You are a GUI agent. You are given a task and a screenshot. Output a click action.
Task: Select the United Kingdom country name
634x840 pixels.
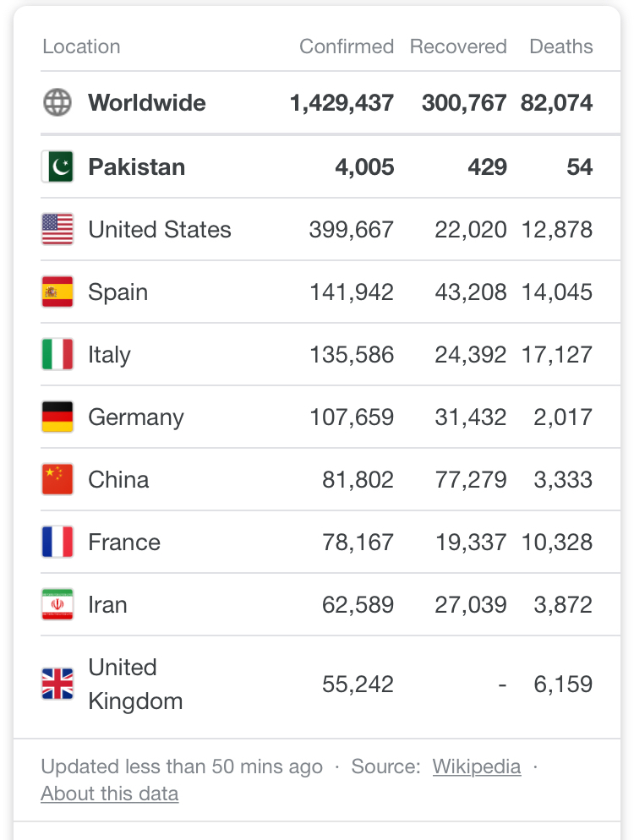135,685
